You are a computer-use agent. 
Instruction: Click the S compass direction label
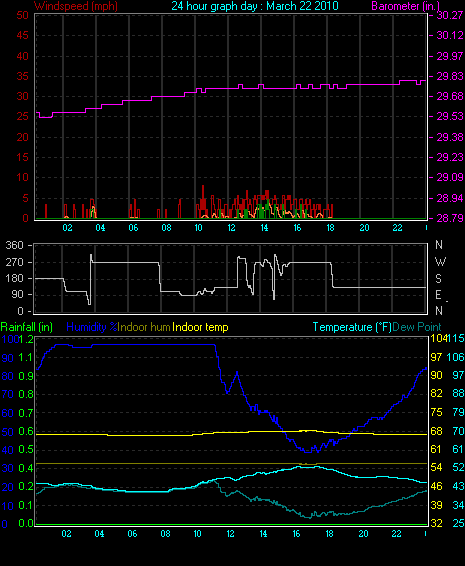tap(438, 278)
